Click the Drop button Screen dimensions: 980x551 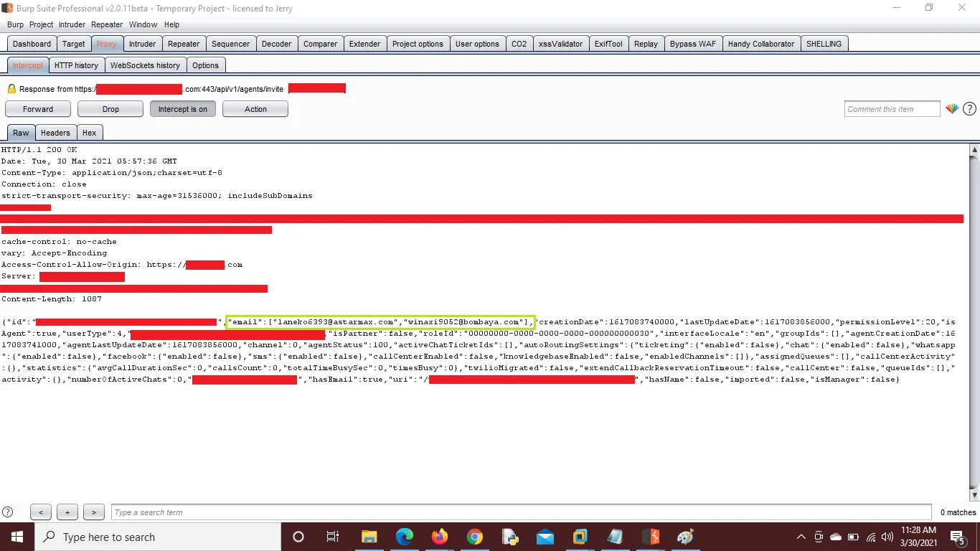[110, 109]
